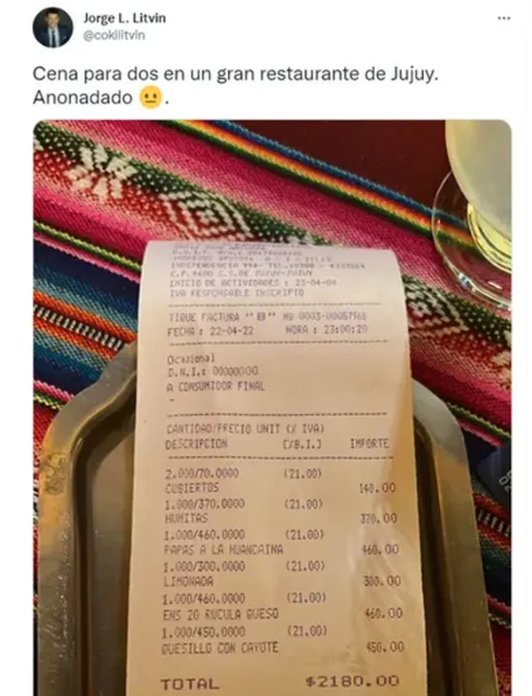This screenshot has height=696, width=532.
Task: Open the @cokilitvin handle link
Action: pyautogui.click(x=114, y=36)
